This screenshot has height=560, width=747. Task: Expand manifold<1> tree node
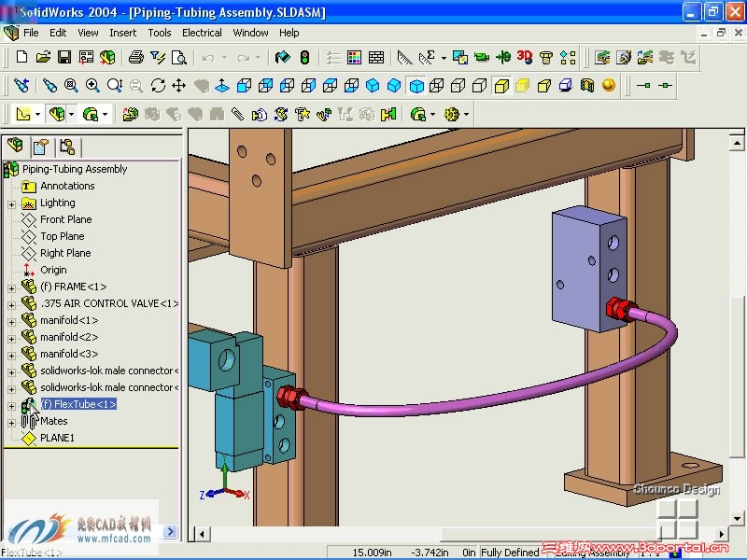[11, 322]
